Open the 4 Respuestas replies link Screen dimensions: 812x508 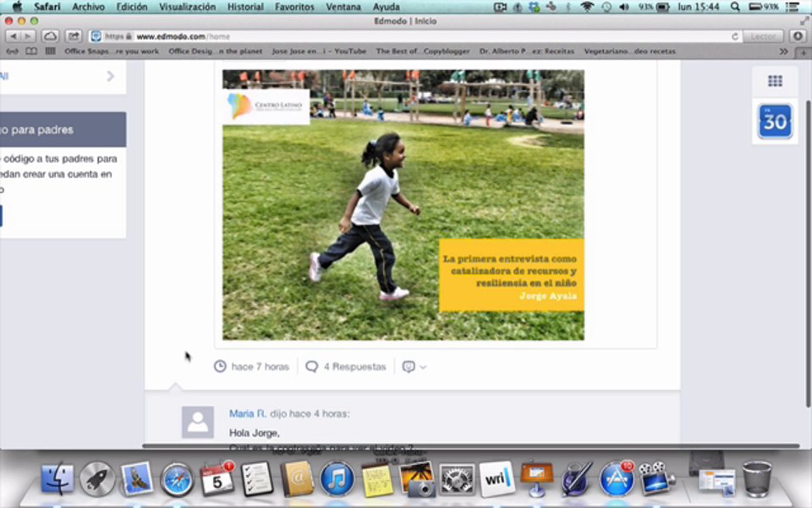click(355, 366)
